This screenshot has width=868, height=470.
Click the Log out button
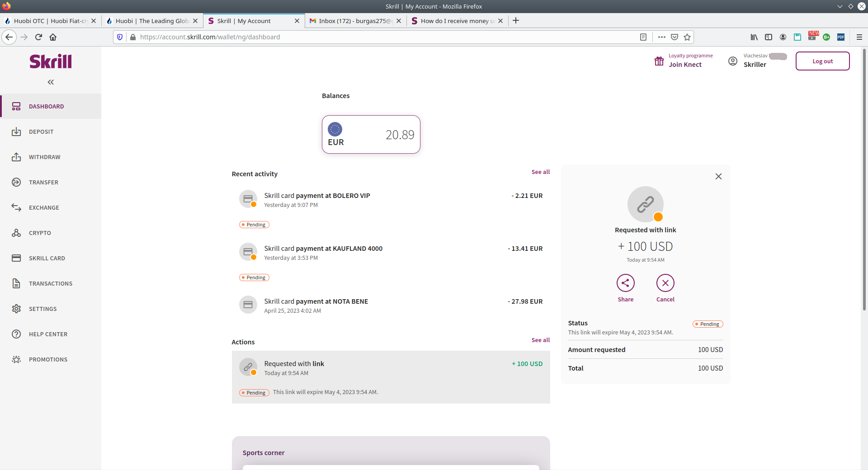click(x=822, y=61)
